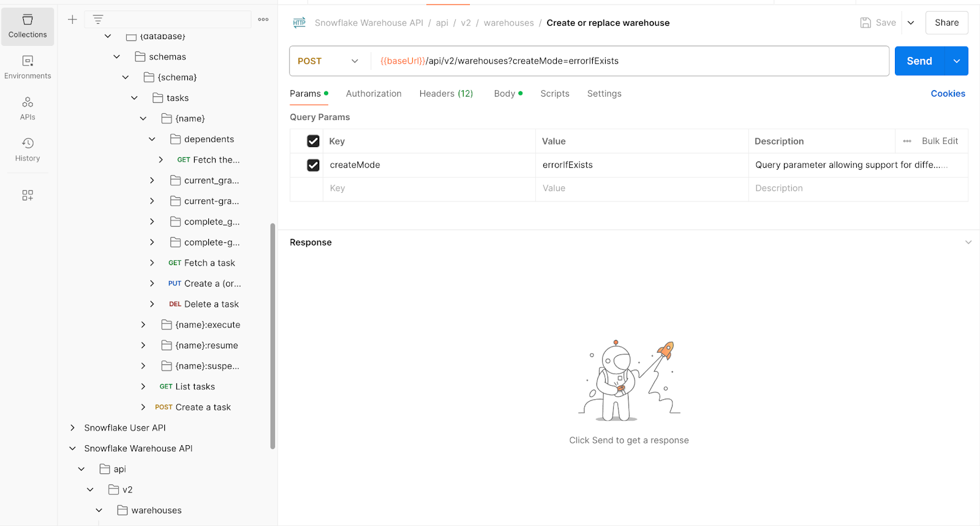Toggle the select-all checkbox in Key header
Image resolution: width=980 pixels, height=526 pixels.
click(313, 141)
